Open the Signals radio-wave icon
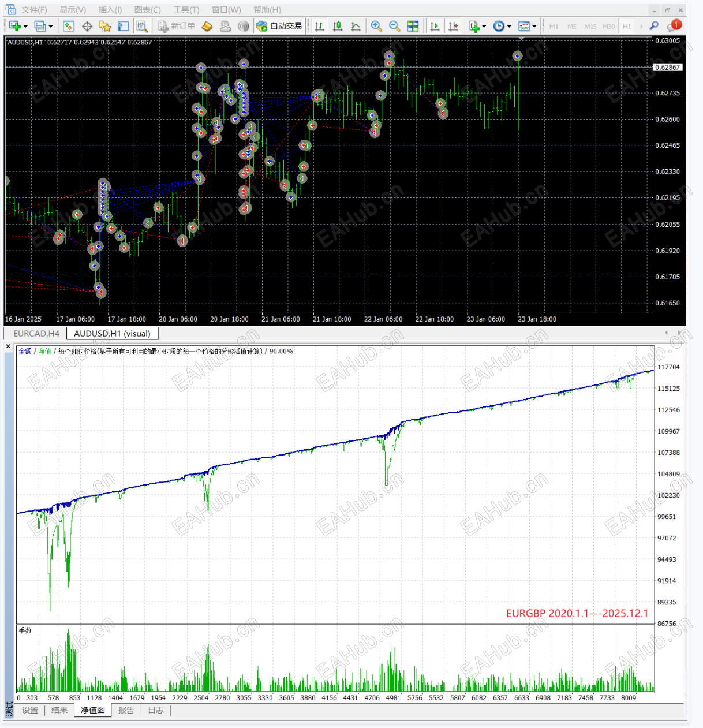Screen dimensions: 703x728 [244, 26]
